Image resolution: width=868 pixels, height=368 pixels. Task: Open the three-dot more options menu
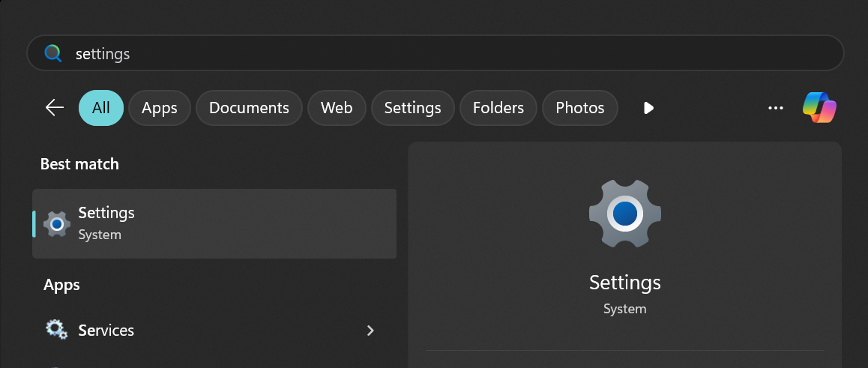pos(776,108)
